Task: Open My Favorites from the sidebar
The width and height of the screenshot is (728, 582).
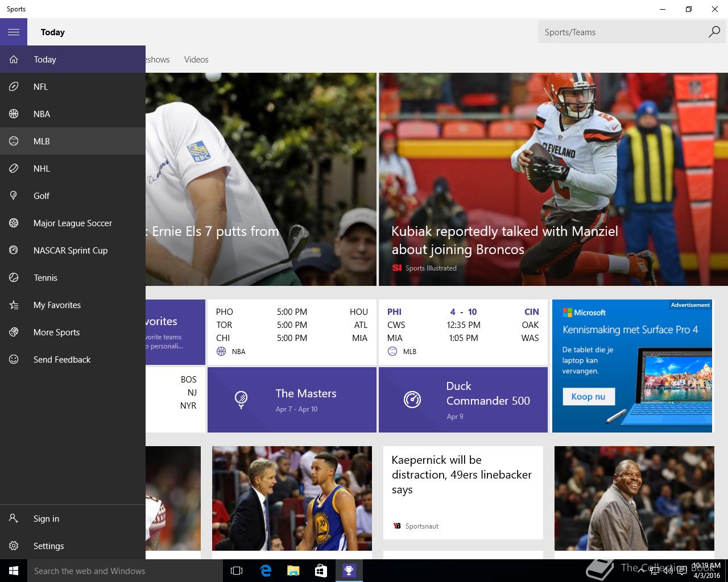Action: [x=73, y=305]
